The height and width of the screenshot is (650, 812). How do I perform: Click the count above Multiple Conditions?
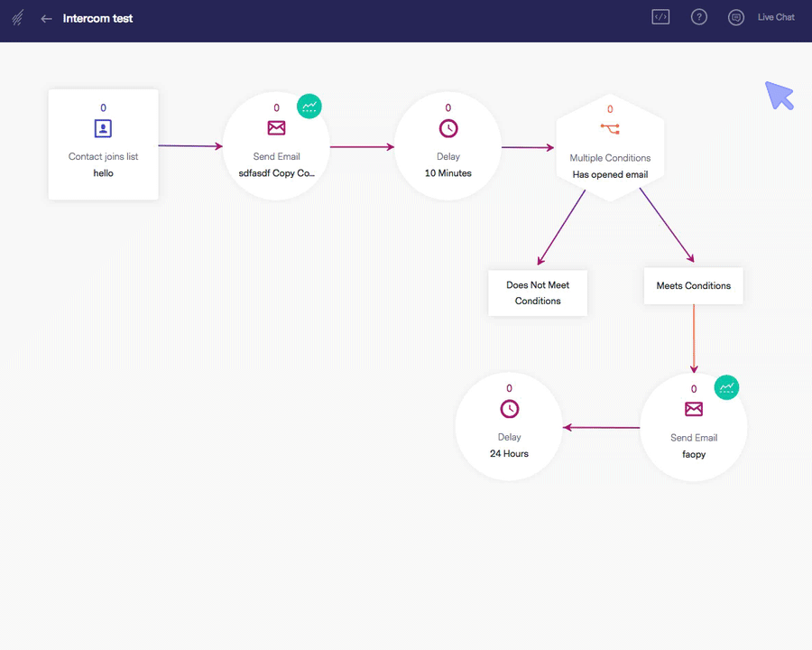pyautogui.click(x=610, y=109)
